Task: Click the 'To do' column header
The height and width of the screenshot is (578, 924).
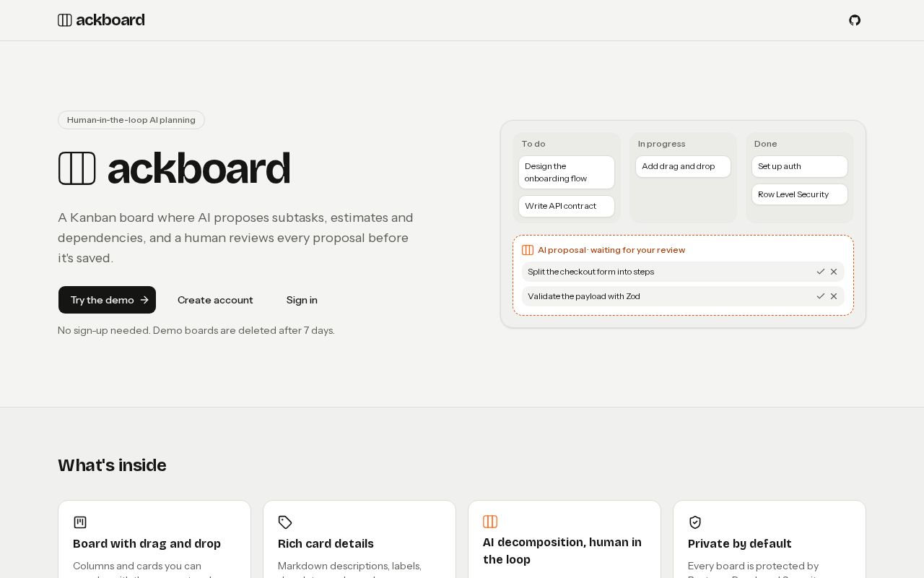Action: 533,144
